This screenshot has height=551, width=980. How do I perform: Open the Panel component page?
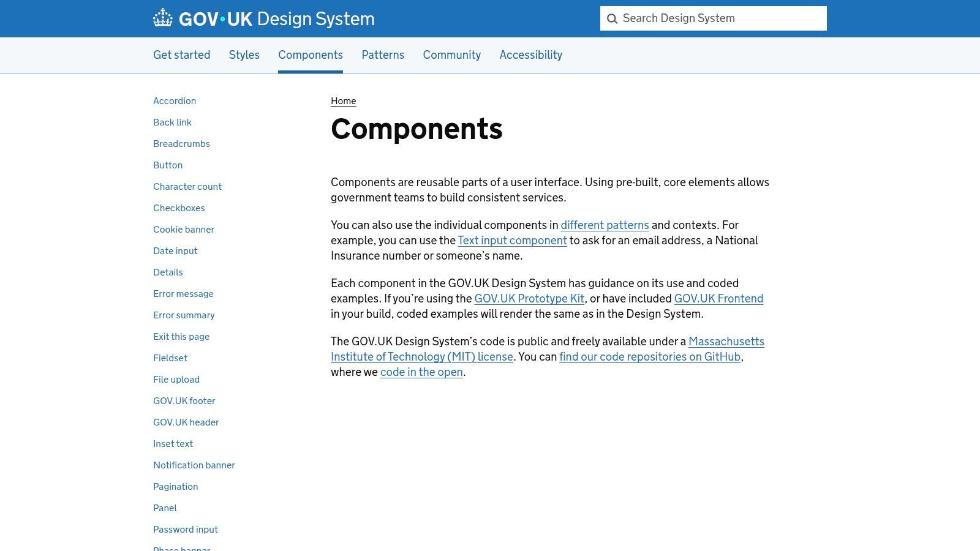point(165,508)
